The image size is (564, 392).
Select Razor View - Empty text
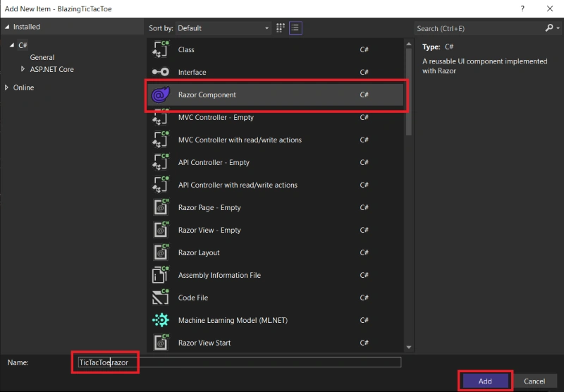pos(209,230)
